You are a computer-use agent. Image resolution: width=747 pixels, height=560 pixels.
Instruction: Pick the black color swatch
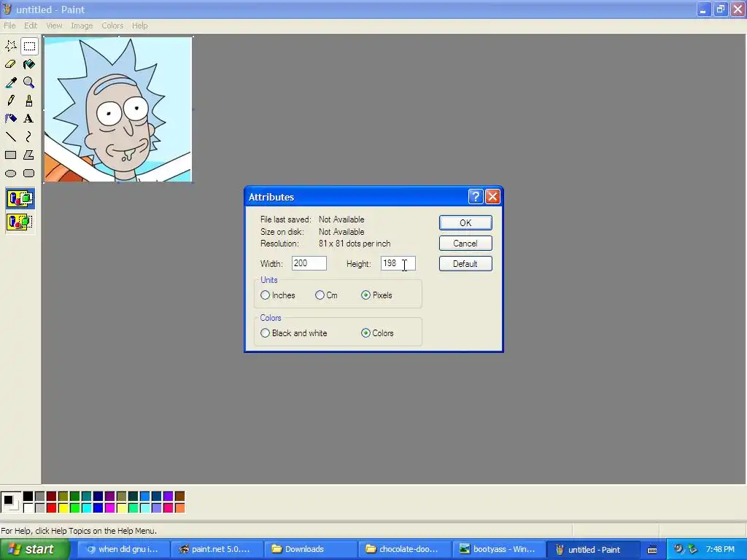pyautogui.click(x=28, y=496)
